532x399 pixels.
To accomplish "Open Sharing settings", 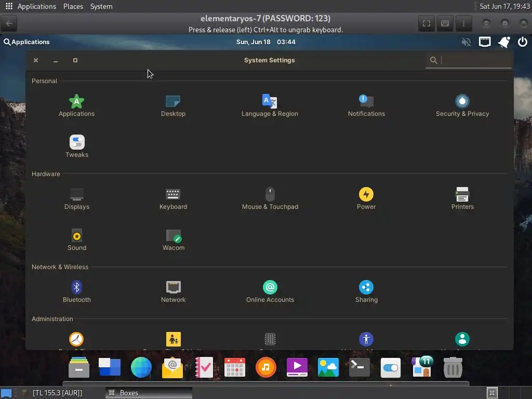I will (366, 292).
